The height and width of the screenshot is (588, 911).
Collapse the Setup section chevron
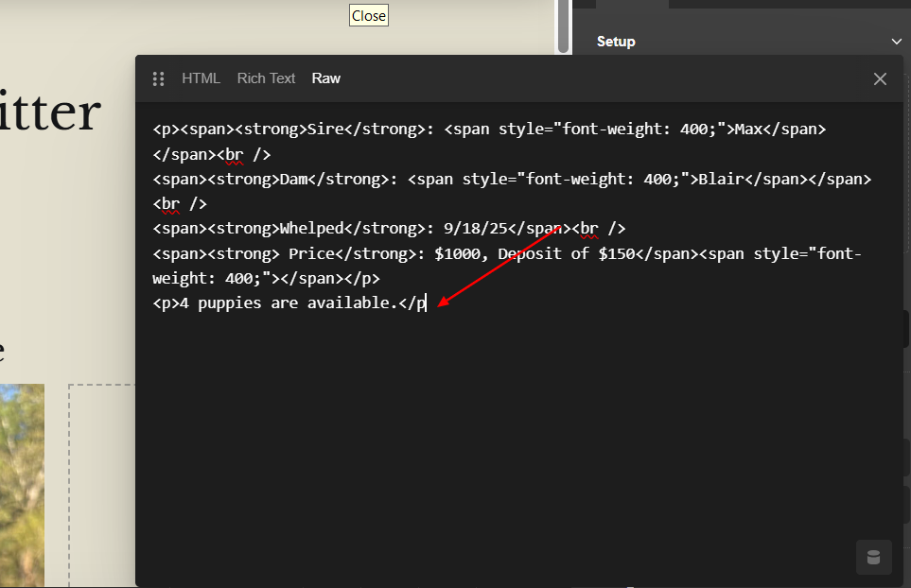(896, 42)
